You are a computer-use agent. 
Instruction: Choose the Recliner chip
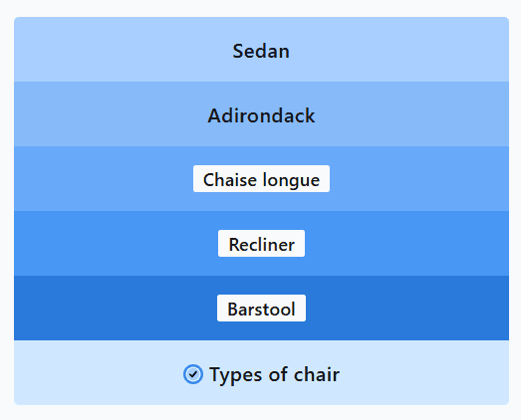(x=262, y=244)
